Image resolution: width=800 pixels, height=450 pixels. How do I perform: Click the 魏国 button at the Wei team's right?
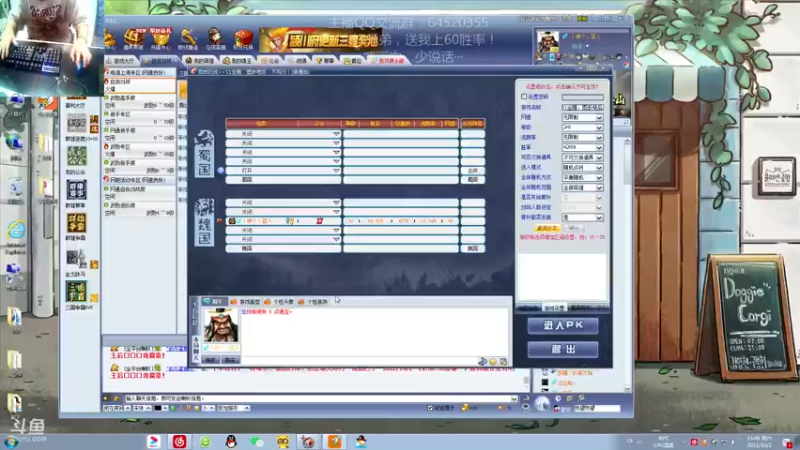(472, 248)
